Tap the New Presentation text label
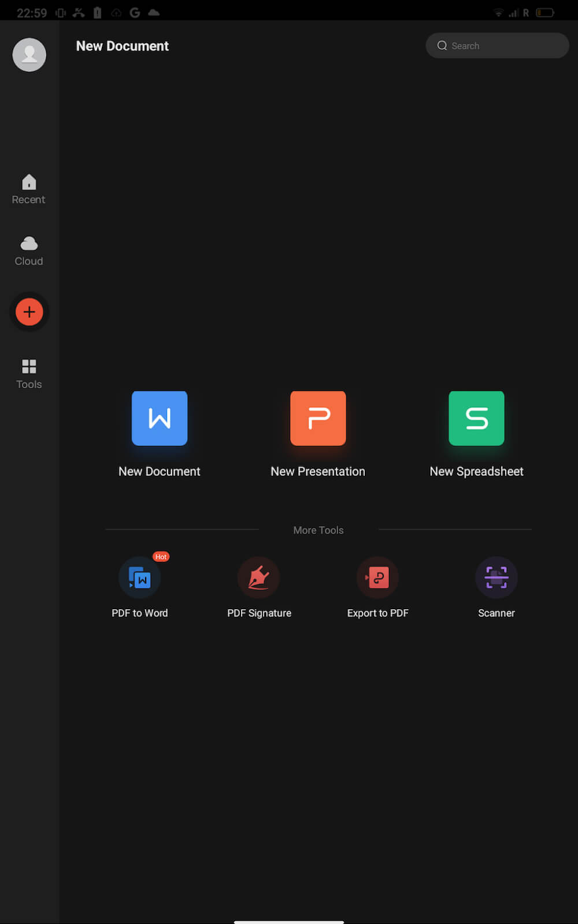 click(318, 471)
